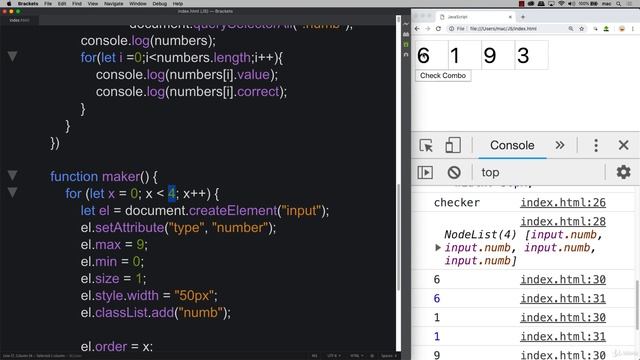Screen dimensions: 640x360
Task: Click the Chrome address bar URL
Action: click(503, 29)
